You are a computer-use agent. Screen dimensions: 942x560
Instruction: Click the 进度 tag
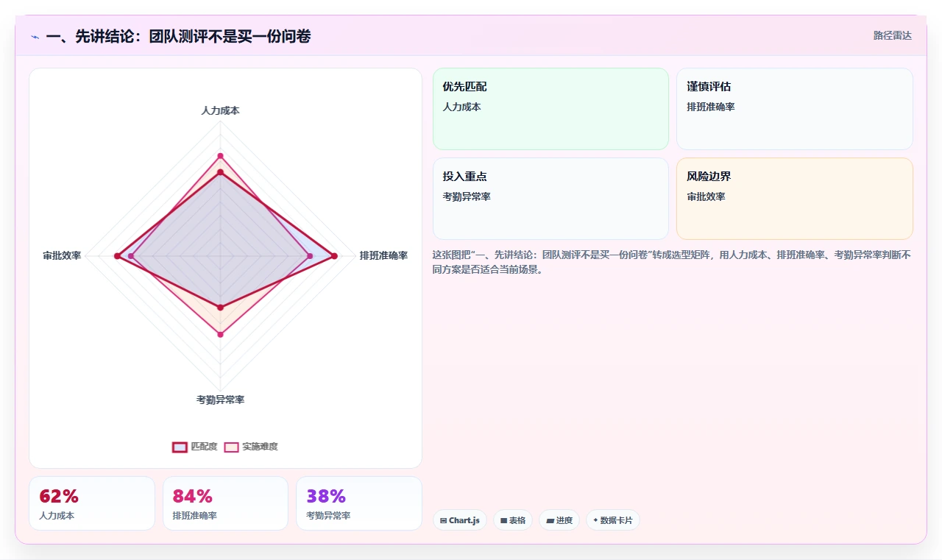tap(559, 520)
